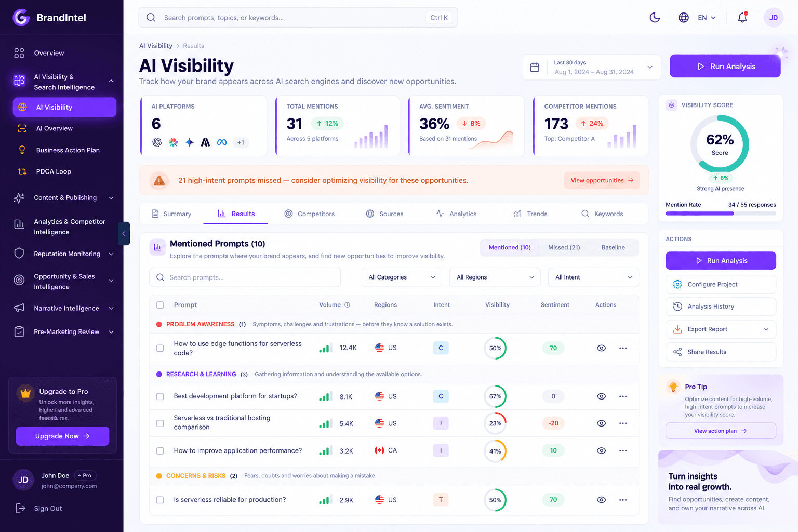The width and height of the screenshot is (798, 532).
Task: Click the BrandIntel logo
Action: click(x=49, y=17)
